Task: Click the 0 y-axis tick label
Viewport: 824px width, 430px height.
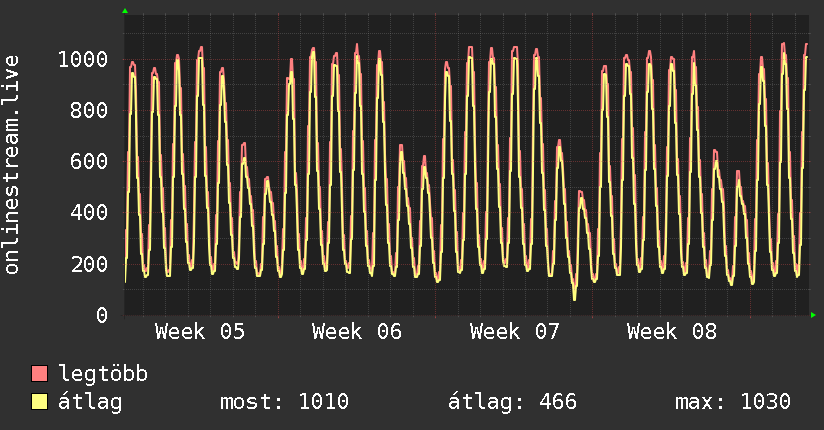Action: [101, 316]
